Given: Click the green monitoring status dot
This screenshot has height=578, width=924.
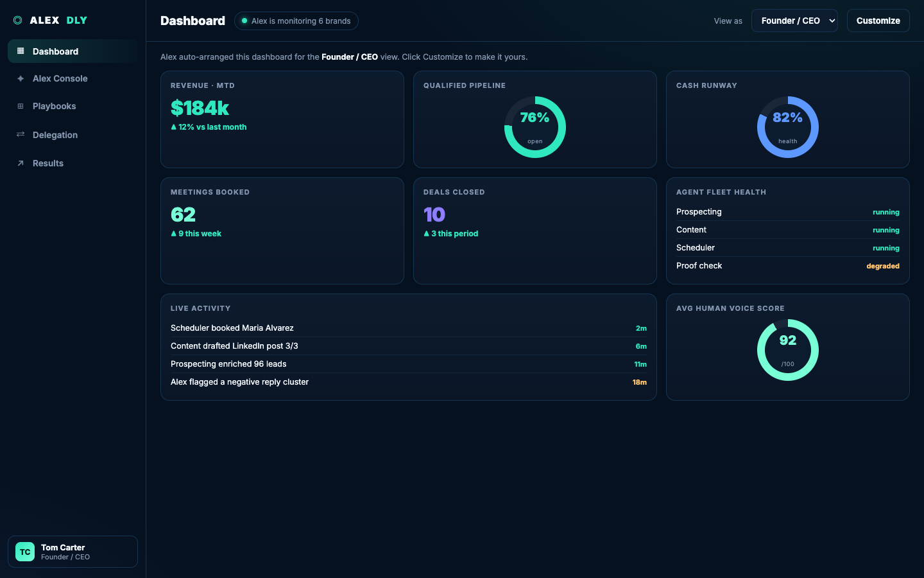Looking at the screenshot, I should 244,21.
